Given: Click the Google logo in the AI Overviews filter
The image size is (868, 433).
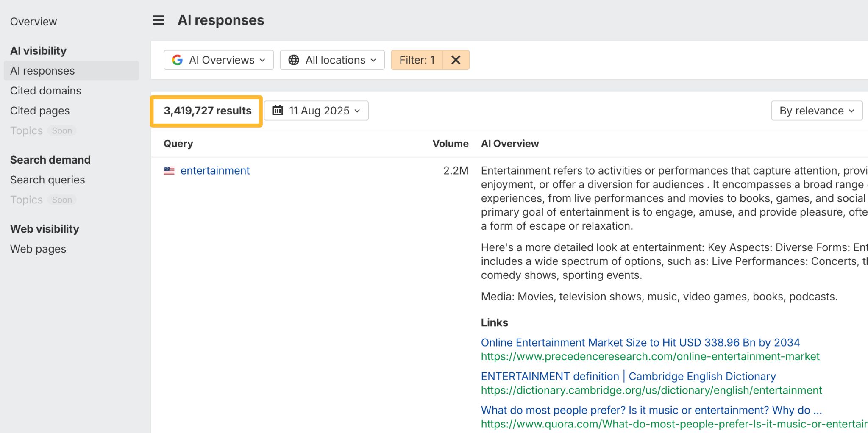Looking at the screenshot, I should tap(178, 60).
